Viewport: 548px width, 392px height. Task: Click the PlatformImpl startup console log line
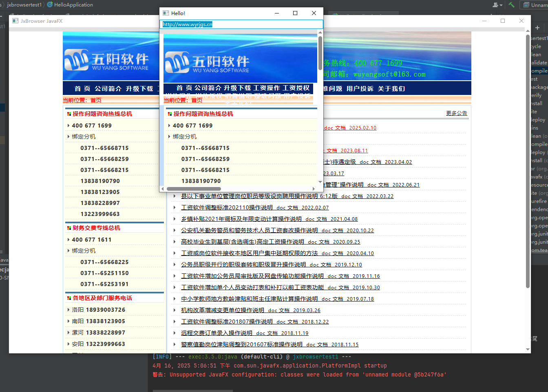click(x=270, y=366)
